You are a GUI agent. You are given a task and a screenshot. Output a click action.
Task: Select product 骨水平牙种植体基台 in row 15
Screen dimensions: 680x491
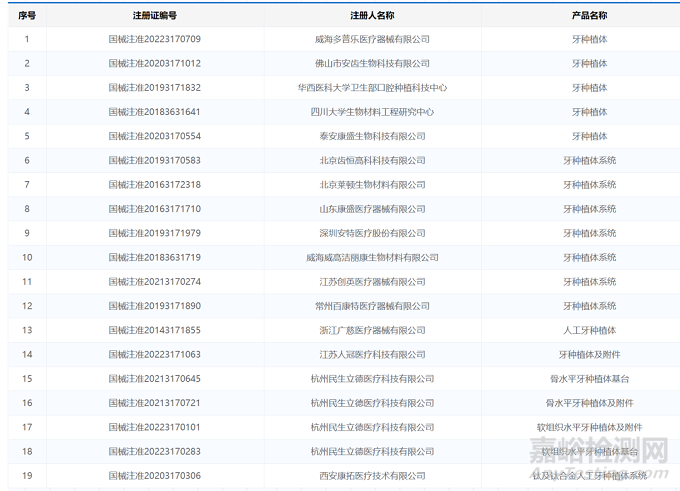pyautogui.click(x=588, y=378)
